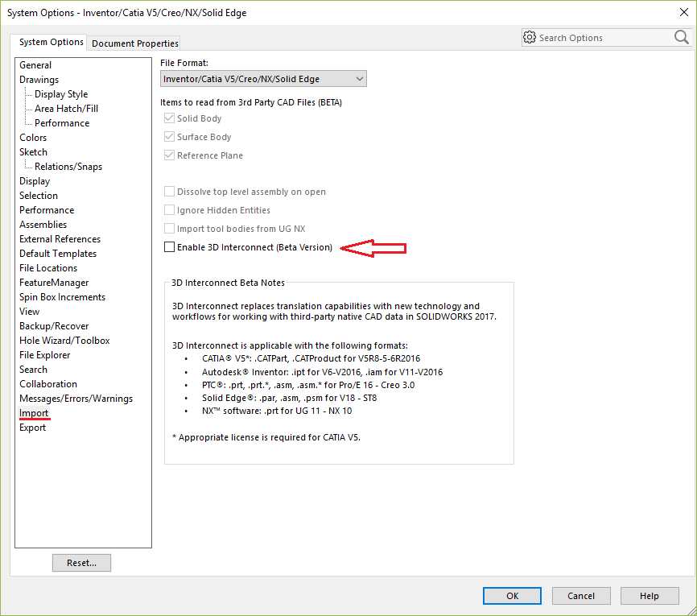Open Area Hatch/Fill settings
Viewport: 697px width, 616px height.
click(x=67, y=109)
